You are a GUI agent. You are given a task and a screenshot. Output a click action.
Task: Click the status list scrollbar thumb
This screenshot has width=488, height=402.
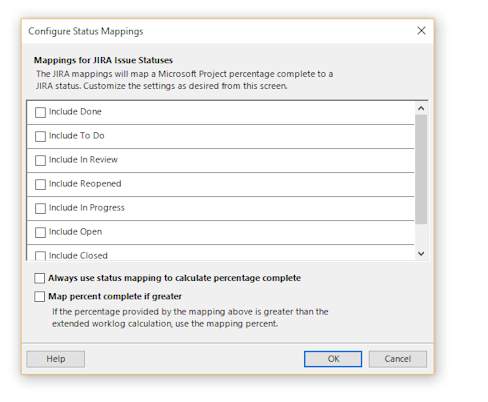point(421,169)
